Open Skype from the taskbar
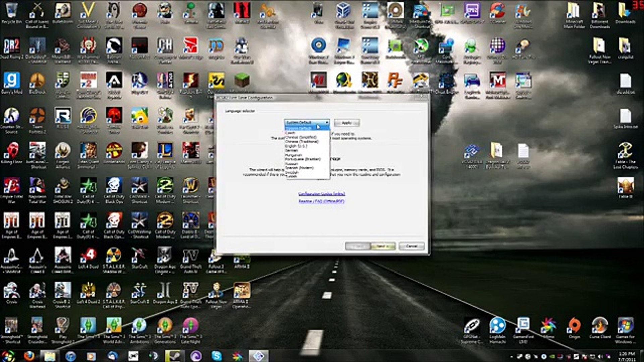644x362 pixels. pyautogui.click(x=217, y=356)
